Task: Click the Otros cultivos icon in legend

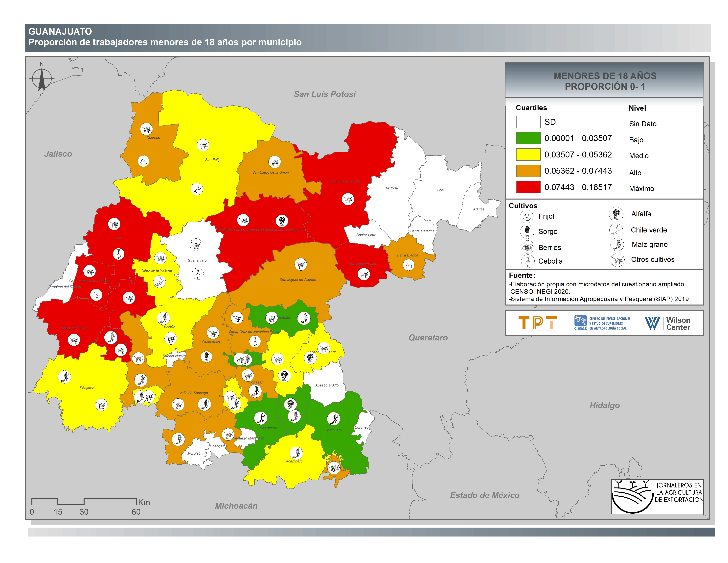Action: coord(617,259)
